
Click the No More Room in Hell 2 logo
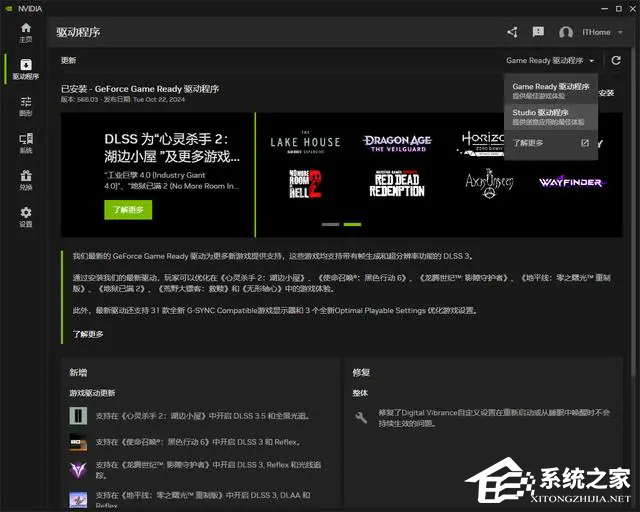[x=305, y=184]
